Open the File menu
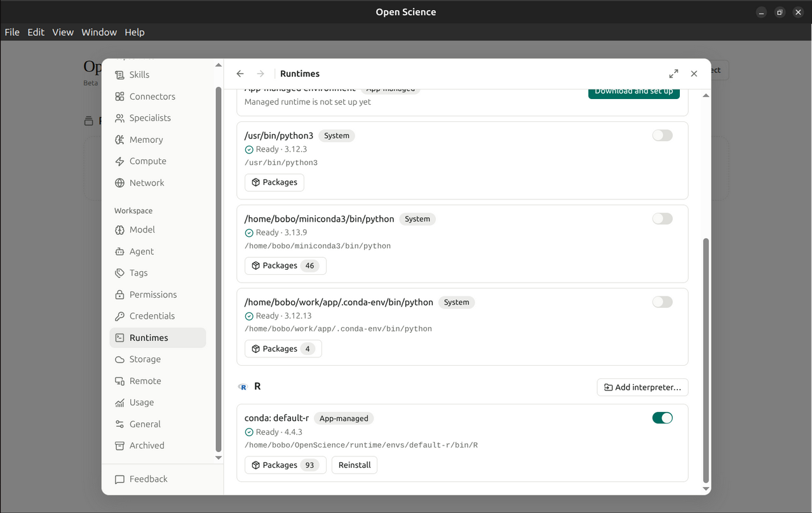Screen dimensions: 812x513 12,32
